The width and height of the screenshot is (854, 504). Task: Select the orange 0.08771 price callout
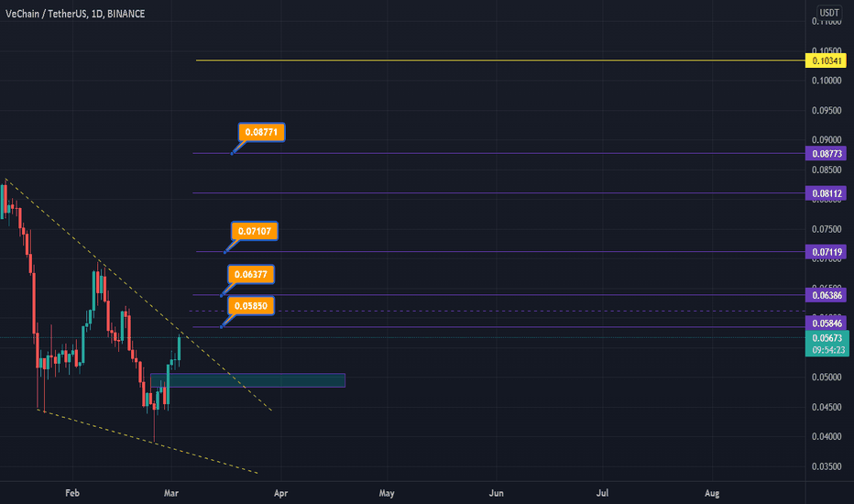click(x=261, y=132)
